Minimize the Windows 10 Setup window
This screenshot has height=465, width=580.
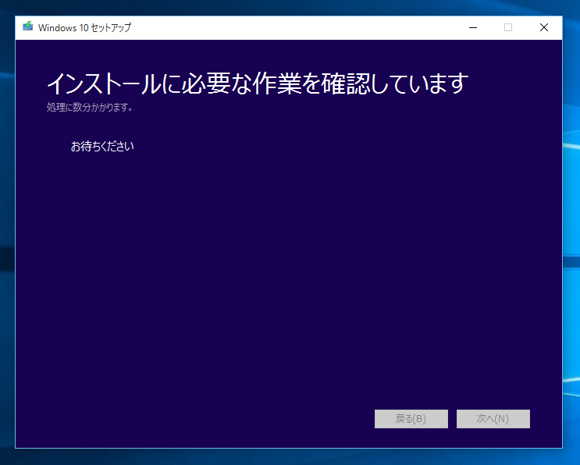473,27
